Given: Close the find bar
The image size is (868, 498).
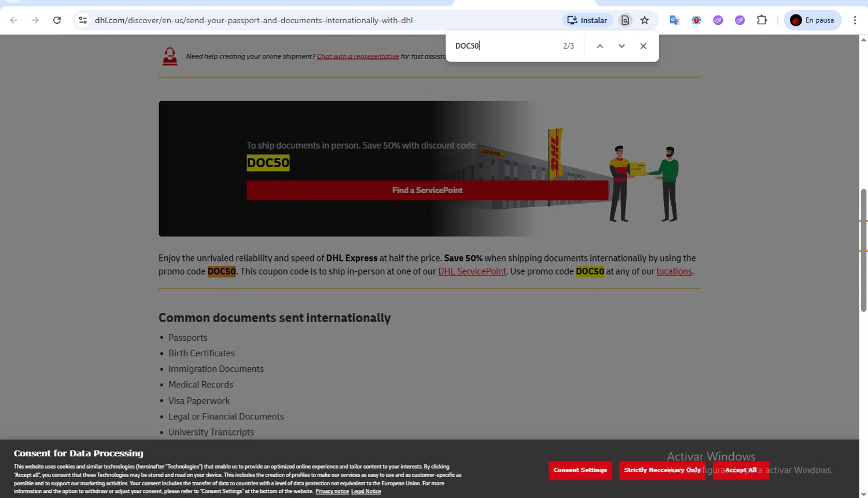Looking at the screenshot, I should 643,46.
